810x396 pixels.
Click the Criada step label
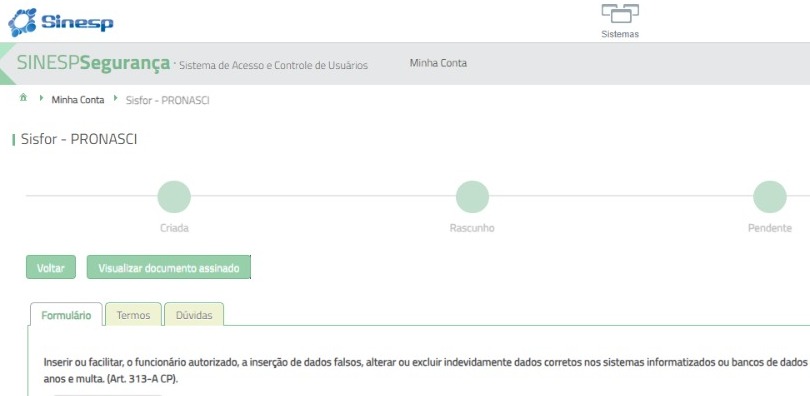coord(174,228)
